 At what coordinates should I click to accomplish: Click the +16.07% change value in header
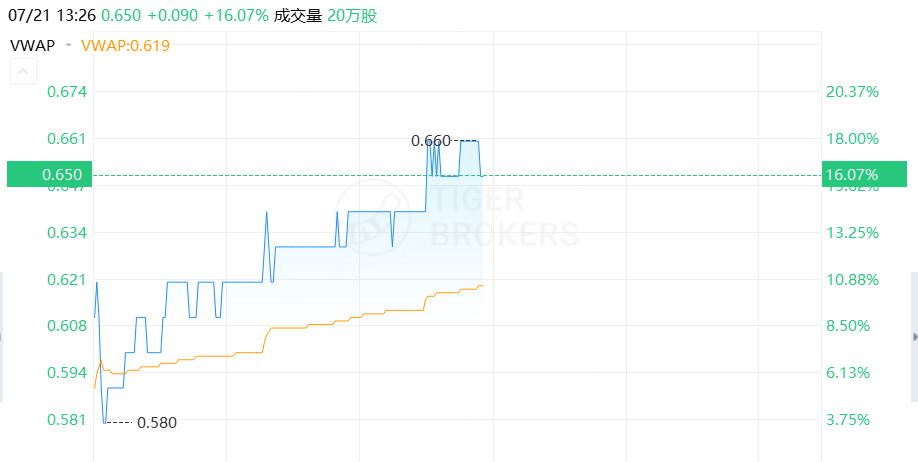237,16
